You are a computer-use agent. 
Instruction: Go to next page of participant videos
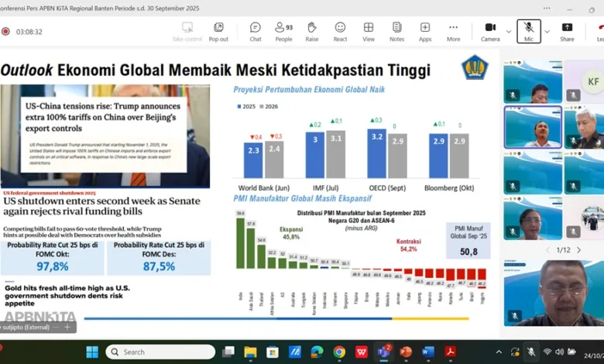pyautogui.click(x=580, y=249)
